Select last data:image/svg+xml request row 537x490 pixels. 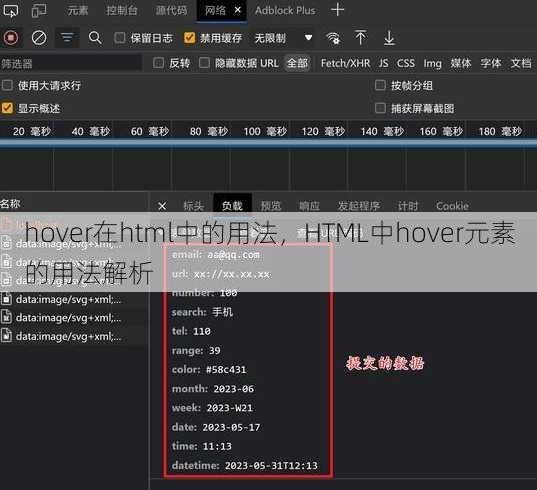pos(74,336)
